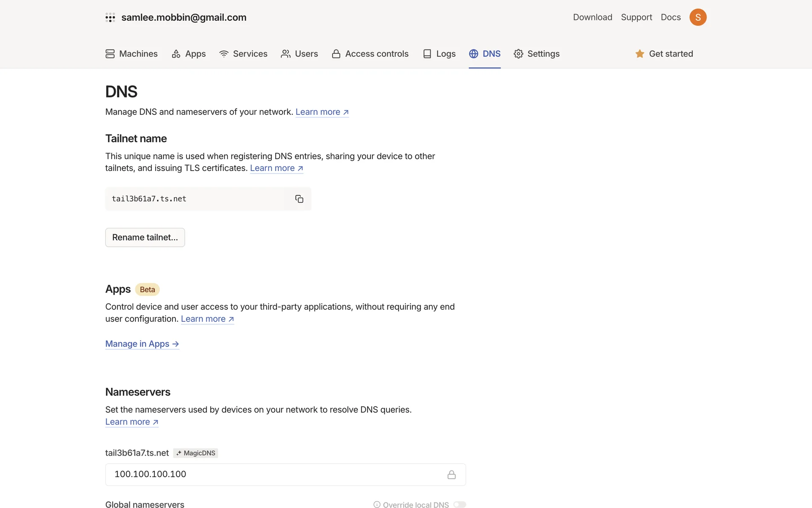Click the Settings gear icon
This screenshot has width=812, height=508.
pyautogui.click(x=518, y=54)
